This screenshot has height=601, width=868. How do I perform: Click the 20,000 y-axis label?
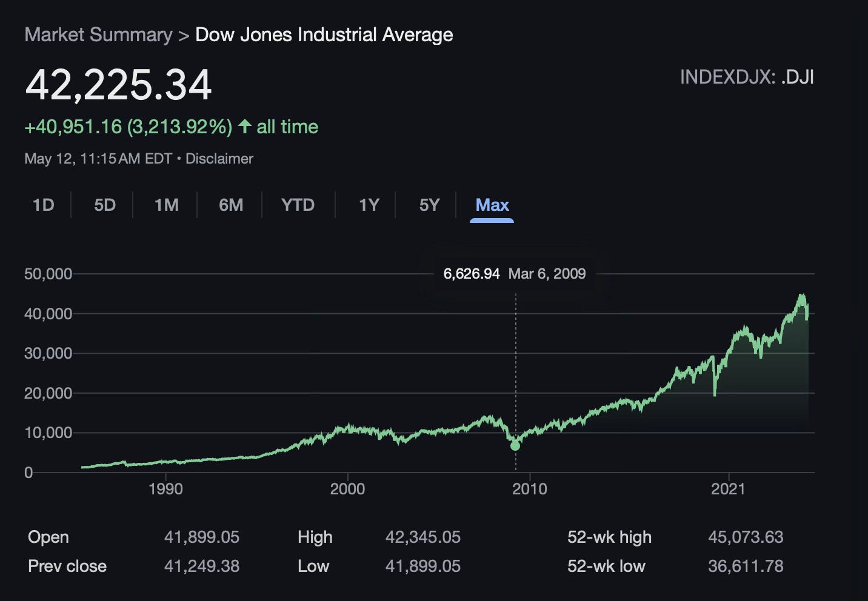click(48, 393)
